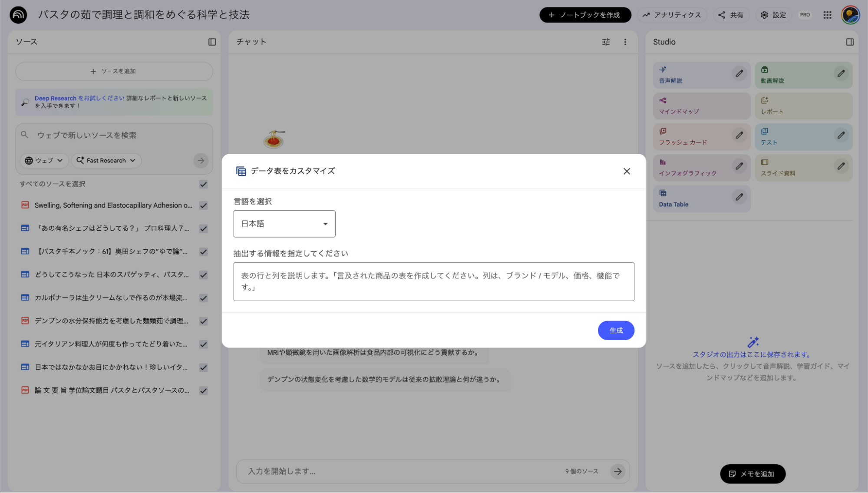Open the 言語を選択 dropdown showing 日本語

tap(284, 223)
